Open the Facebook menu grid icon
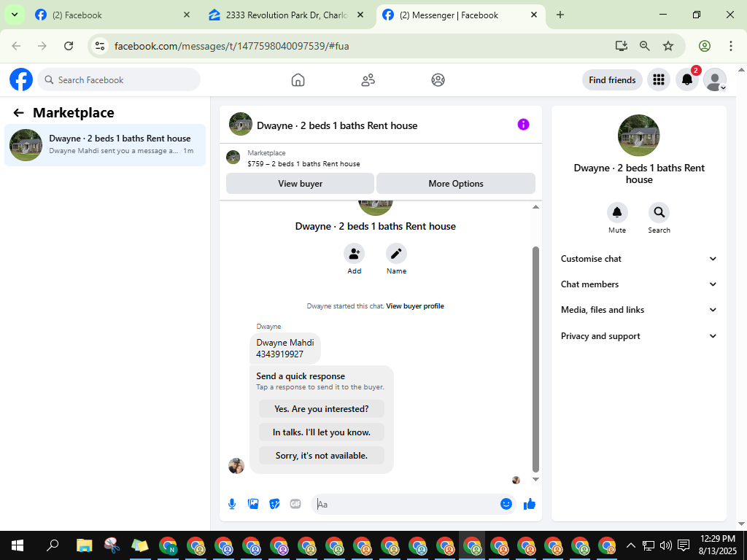The width and height of the screenshot is (747, 560). (659, 80)
